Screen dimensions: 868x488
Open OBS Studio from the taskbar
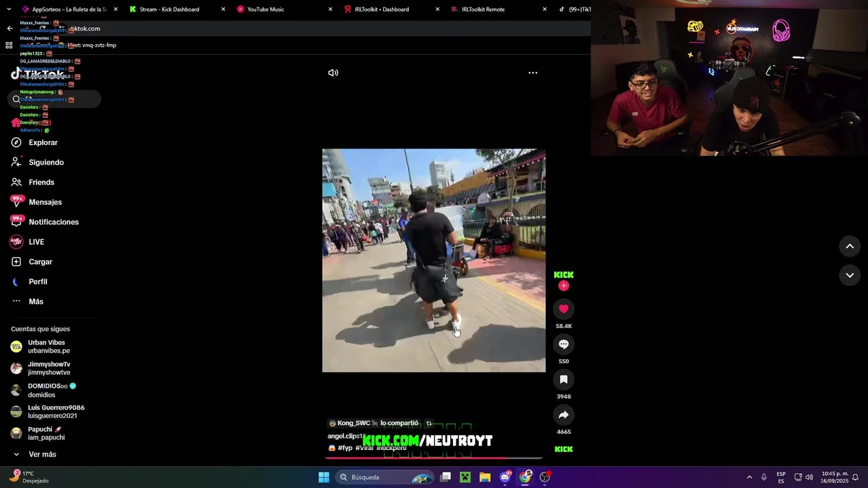click(x=545, y=477)
